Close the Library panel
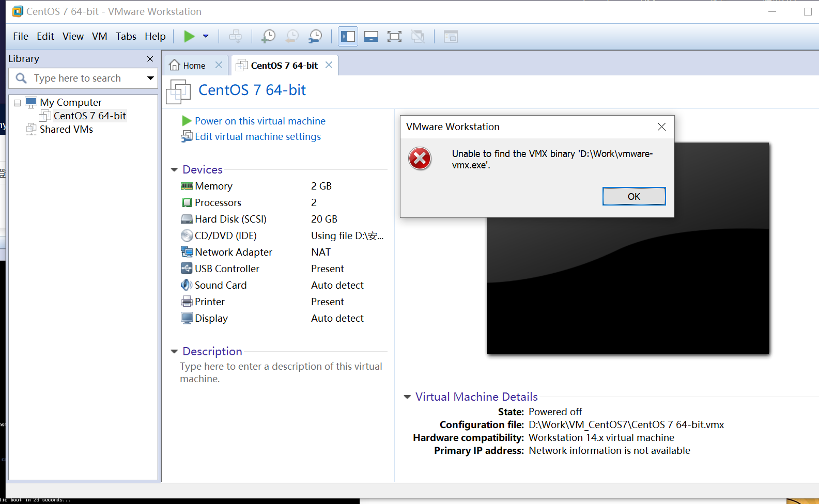Viewport: 819px width, 504px height. coord(150,59)
